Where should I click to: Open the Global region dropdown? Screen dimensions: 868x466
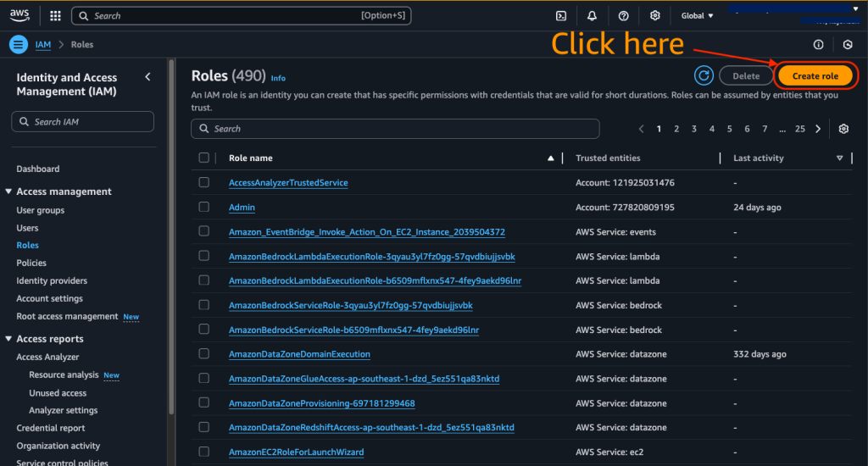point(697,16)
